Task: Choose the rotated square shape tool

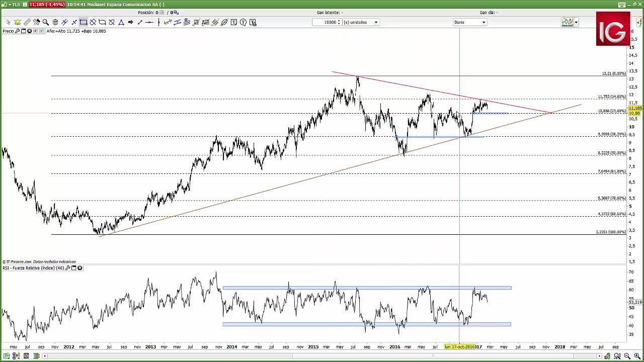Action: point(93,22)
